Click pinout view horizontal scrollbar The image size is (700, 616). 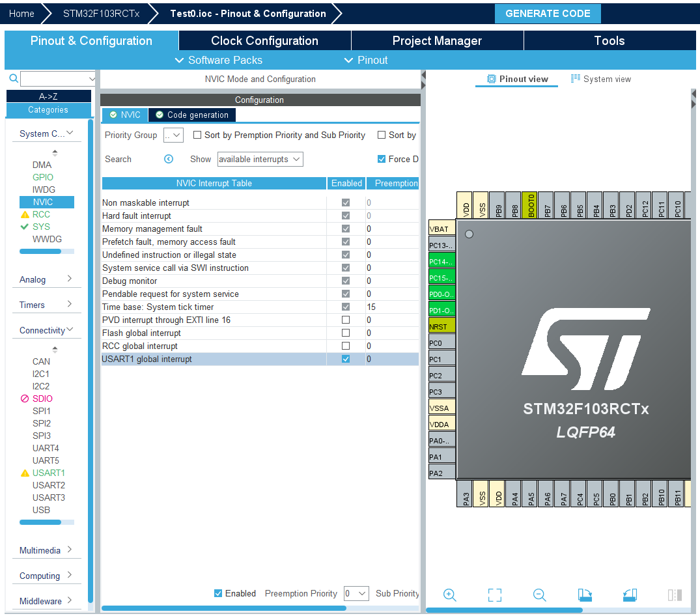[505, 609]
